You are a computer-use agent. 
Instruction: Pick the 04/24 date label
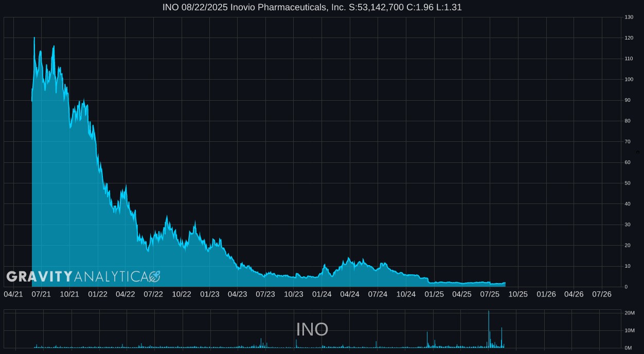pos(350,294)
